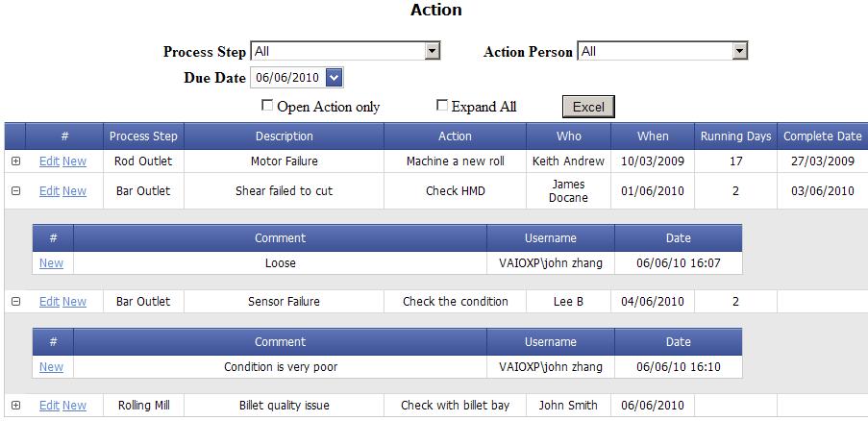Edit the Billet quality issue action
868x421 pixels.
pos(49,405)
